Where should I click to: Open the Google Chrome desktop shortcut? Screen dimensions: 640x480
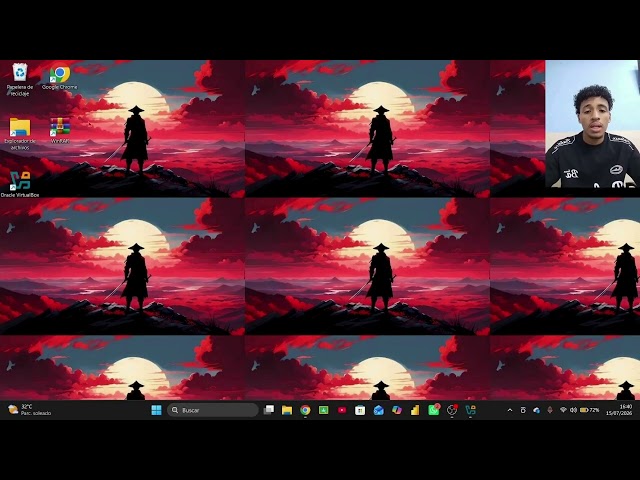[60, 78]
